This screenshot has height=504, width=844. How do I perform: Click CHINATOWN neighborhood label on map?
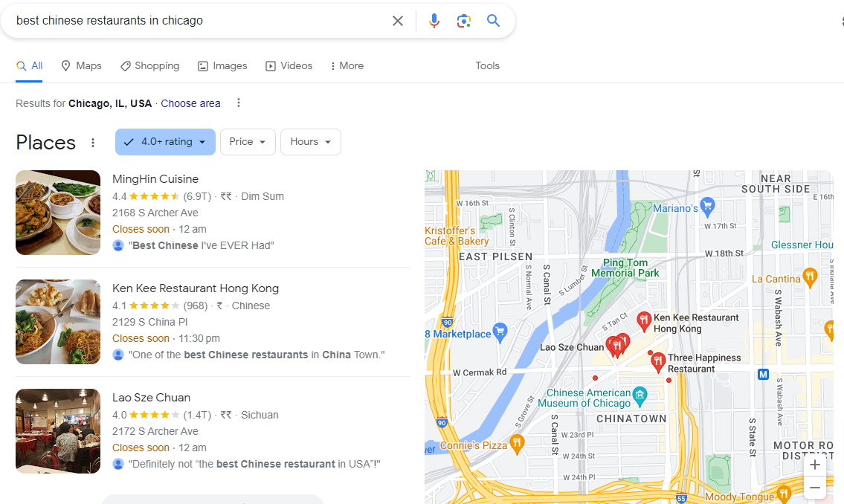(631, 419)
